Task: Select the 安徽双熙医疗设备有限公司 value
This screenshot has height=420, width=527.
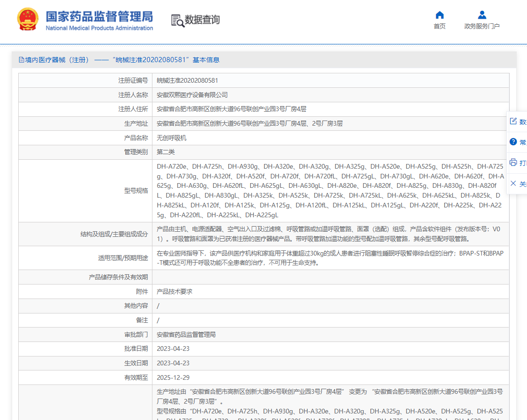Action: [x=192, y=95]
